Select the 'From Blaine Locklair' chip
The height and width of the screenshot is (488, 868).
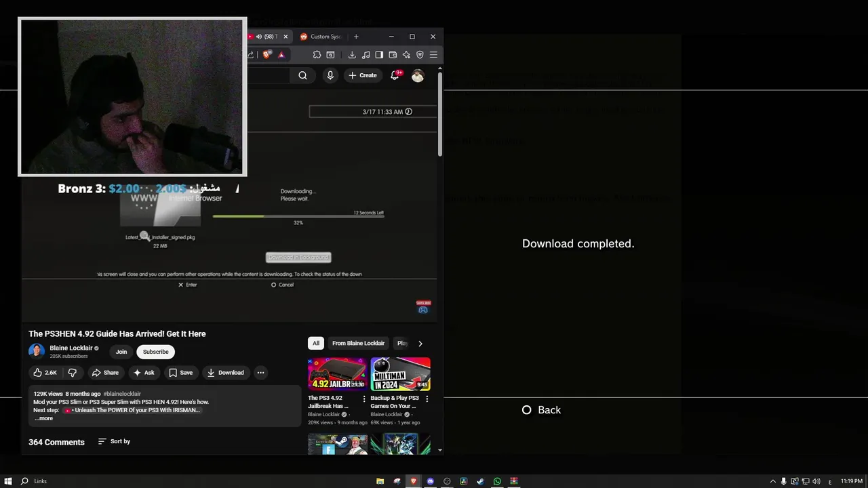(358, 343)
